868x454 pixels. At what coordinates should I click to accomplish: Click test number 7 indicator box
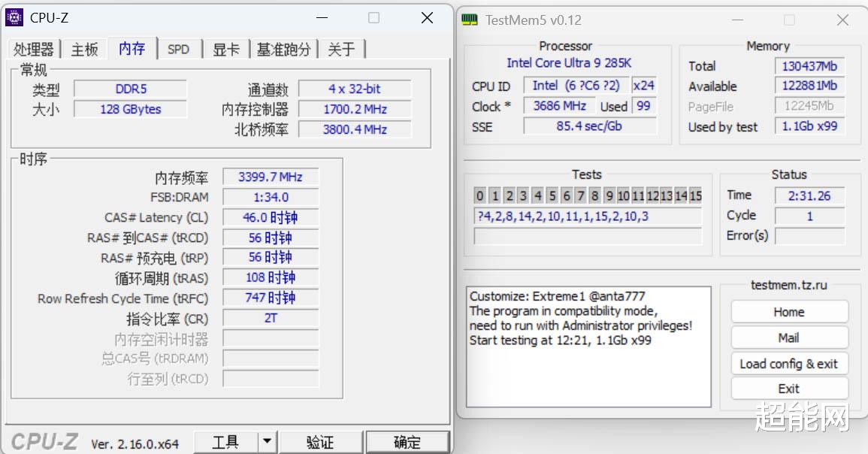[581, 195]
